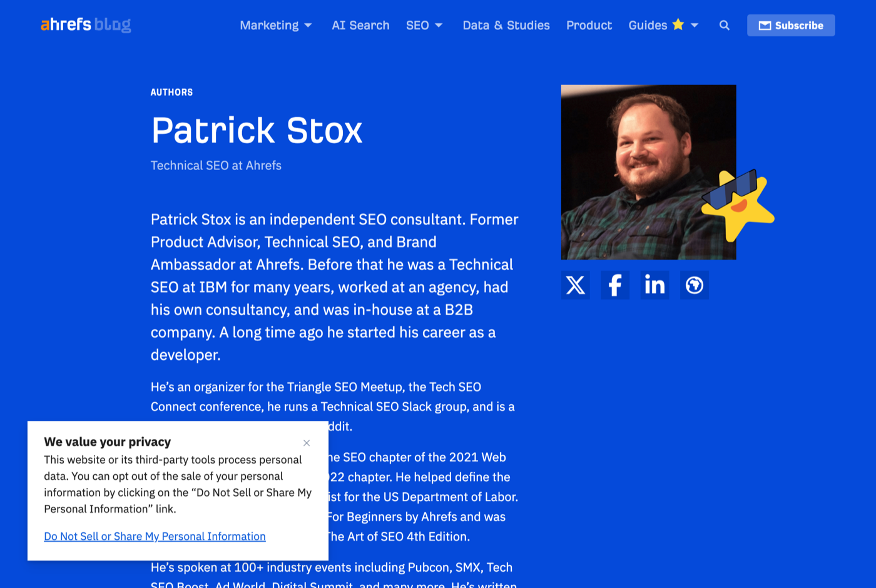This screenshot has width=876, height=588.
Task: Click the search magnifier icon
Action: click(x=725, y=26)
